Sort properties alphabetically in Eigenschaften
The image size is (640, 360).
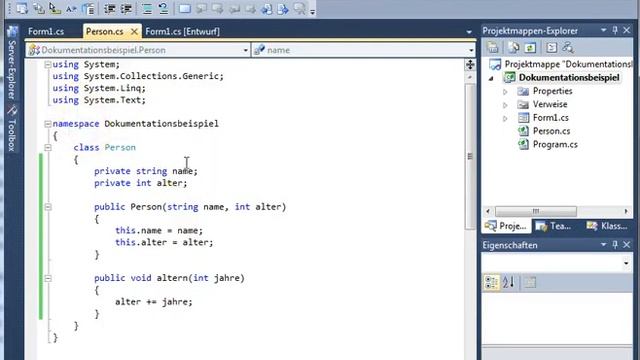[509, 282]
